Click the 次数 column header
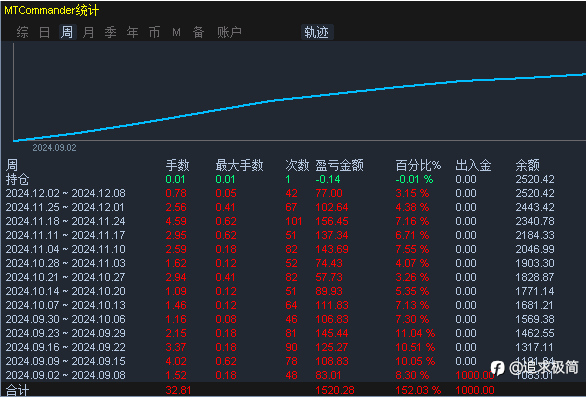Screen dimensions: 586x397 click(x=297, y=165)
